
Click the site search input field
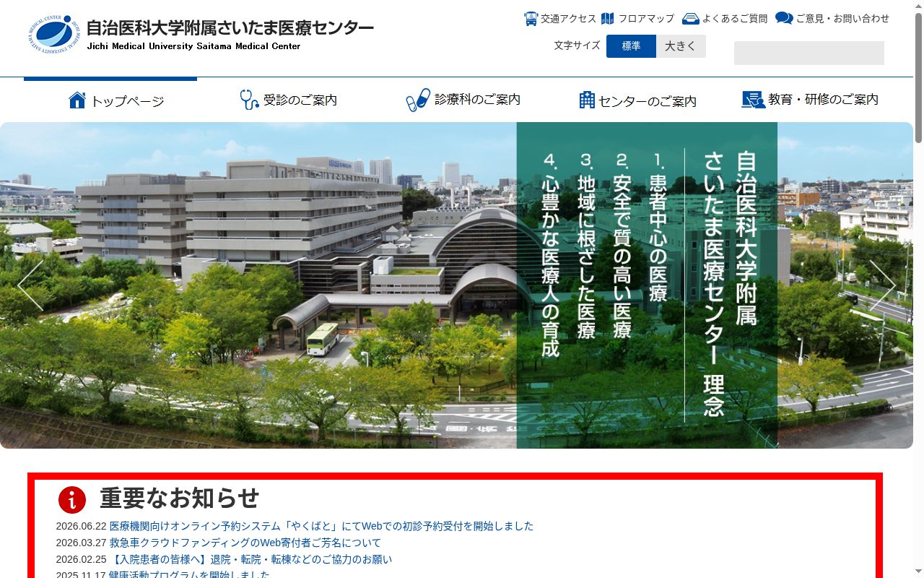[809, 53]
